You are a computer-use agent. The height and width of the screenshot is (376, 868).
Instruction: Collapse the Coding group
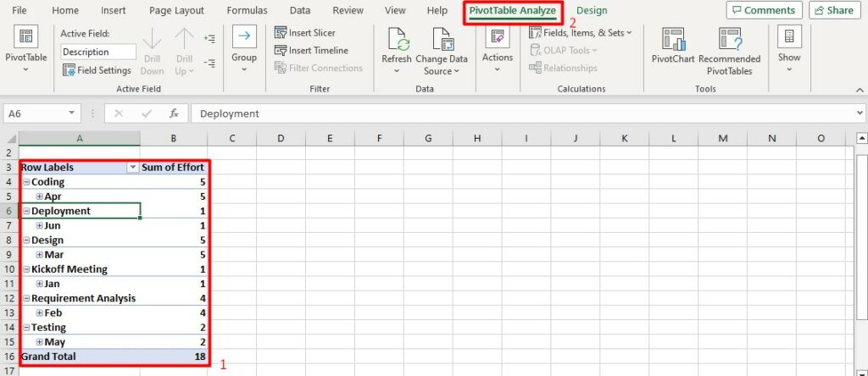[26, 182]
